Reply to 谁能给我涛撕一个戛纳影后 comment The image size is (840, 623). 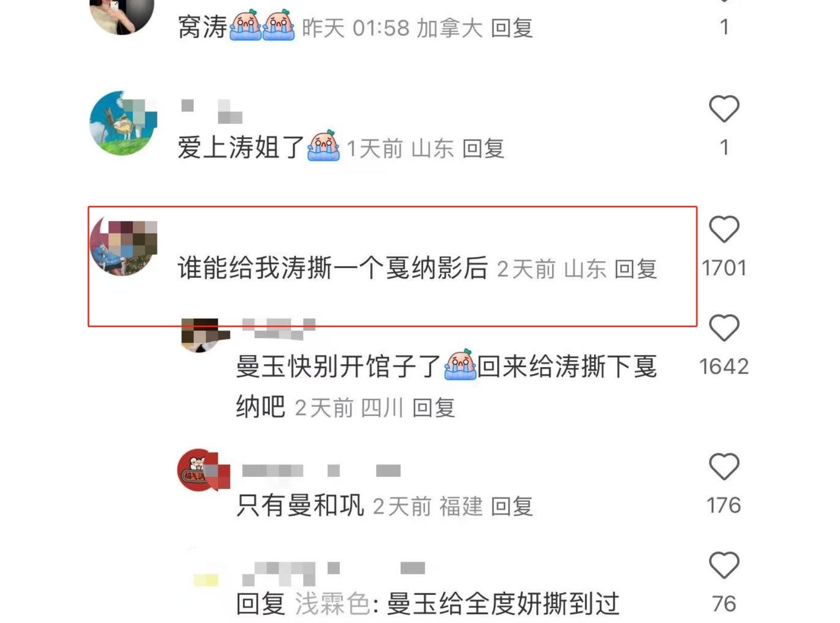tap(635, 269)
